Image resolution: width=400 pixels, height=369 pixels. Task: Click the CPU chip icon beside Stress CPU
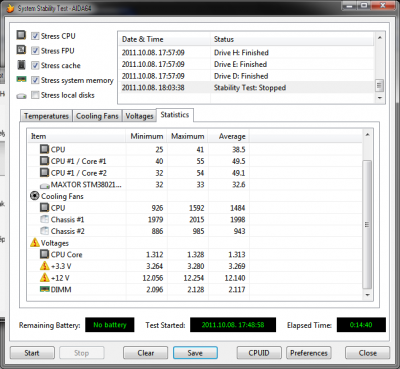(21, 35)
